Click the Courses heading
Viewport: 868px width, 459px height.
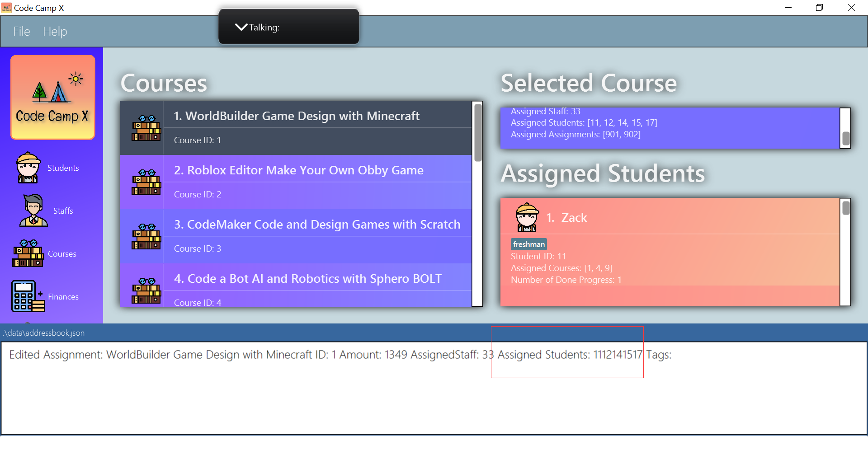[164, 83]
